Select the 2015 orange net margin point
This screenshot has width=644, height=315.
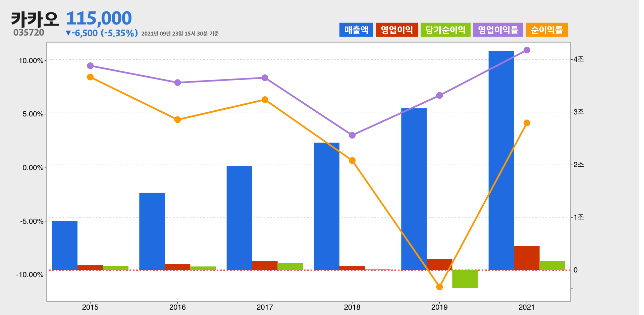click(x=90, y=77)
